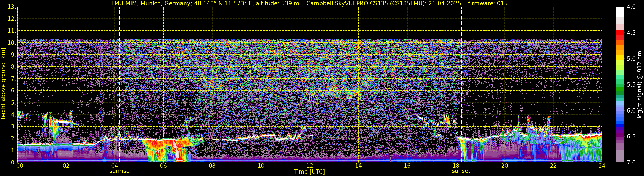644x176 pixels.
Task: Pick the white band at the colorbar top
Action: [620, 12]
